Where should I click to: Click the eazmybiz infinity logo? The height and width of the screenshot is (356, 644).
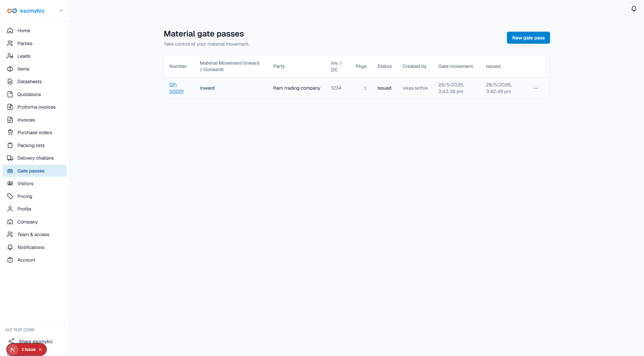point(12,11)
